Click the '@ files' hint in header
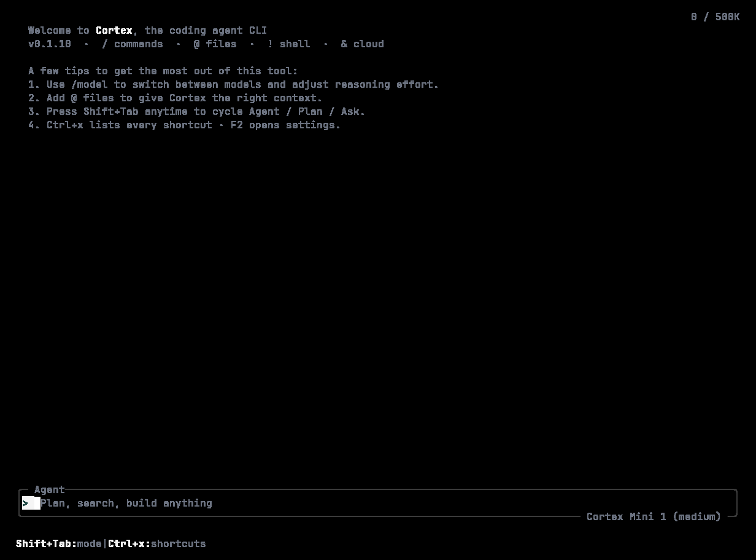This screenshot has width=756, height=560. [215, 44]
